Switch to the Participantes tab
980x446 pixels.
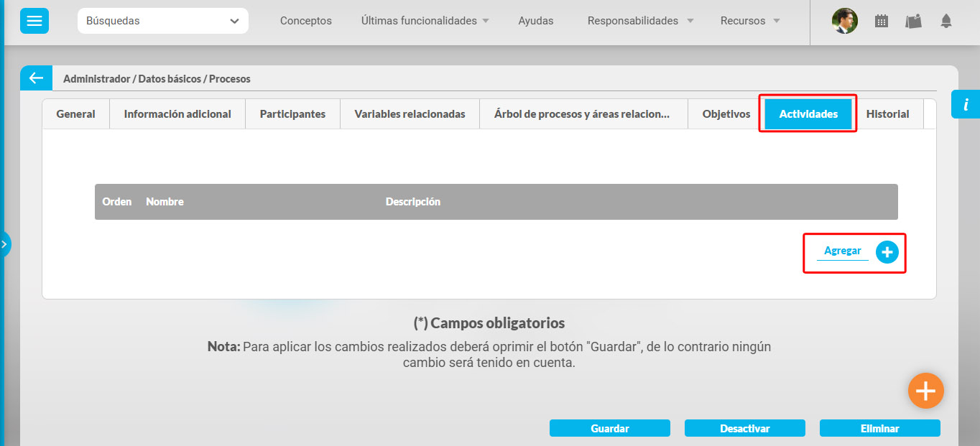292,114
